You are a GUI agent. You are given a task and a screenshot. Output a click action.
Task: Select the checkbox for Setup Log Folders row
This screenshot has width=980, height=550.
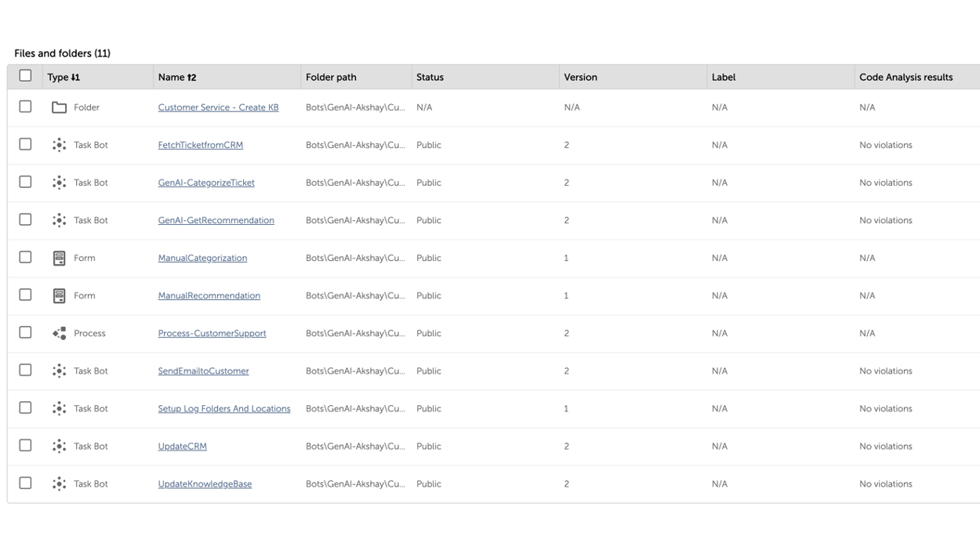25,407
